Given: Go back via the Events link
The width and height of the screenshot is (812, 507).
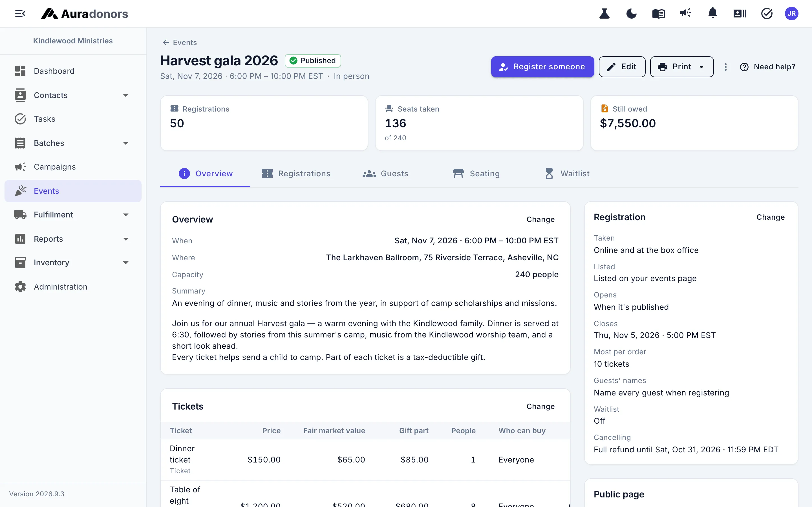Looking at the screenshot, I should 180,43.
